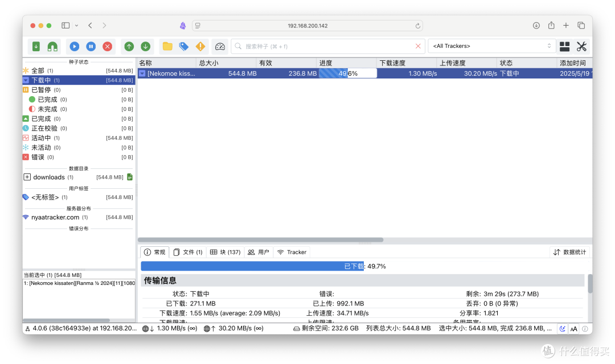Click green file icon beside downloads

(130, 177)
